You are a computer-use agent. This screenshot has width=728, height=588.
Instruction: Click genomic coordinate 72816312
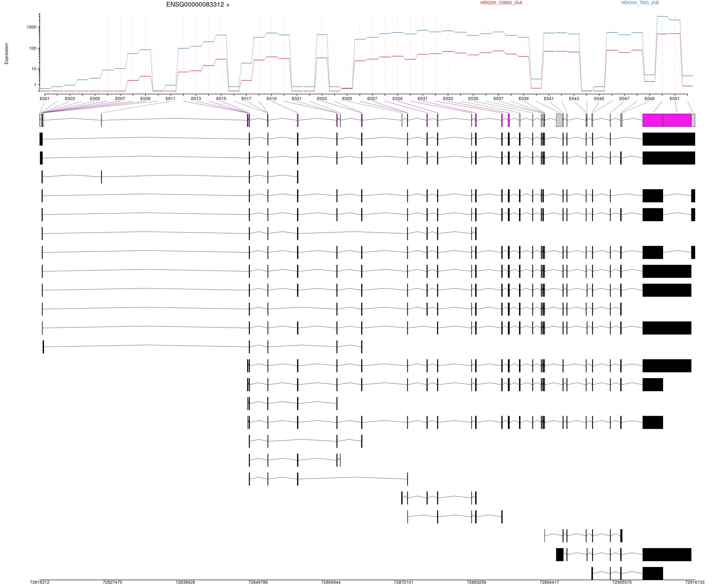click(40, 583)
